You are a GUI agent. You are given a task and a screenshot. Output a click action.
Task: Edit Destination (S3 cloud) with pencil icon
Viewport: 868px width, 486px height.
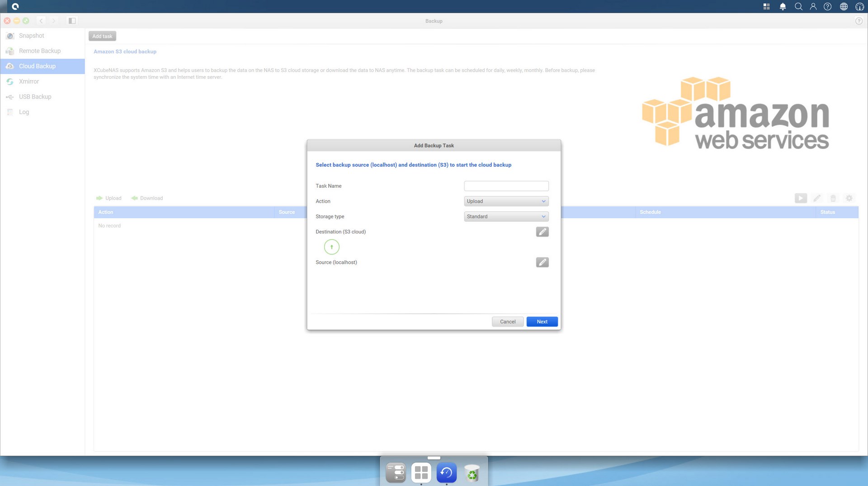(542, 232)
